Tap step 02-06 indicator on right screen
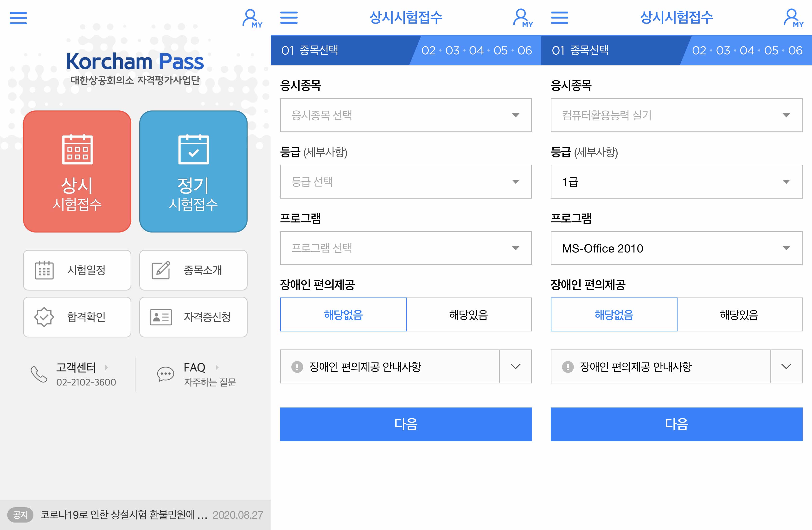The width and height of the screenshot is (812, 530). 747,51
